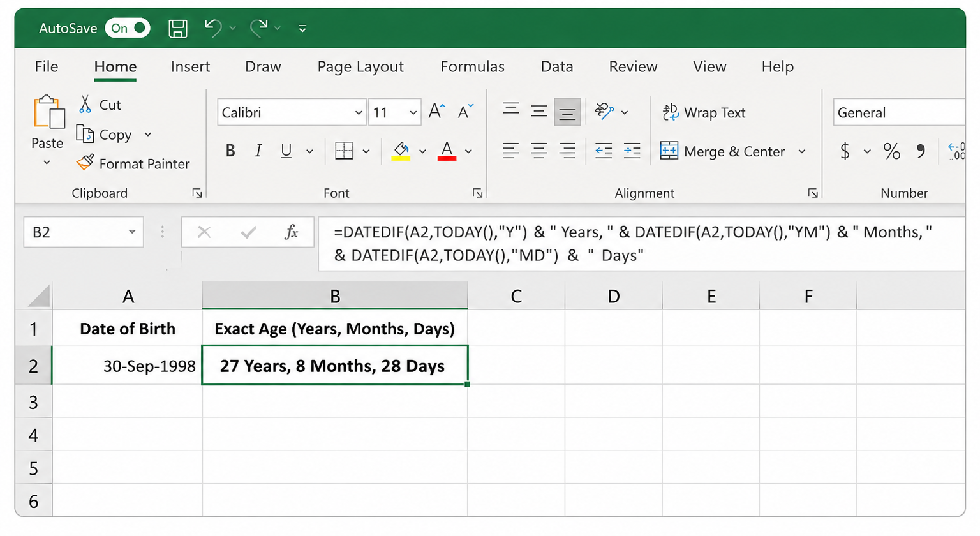Click the Copy button
This screenshot has width=980, height=536.
[x=105, y=135]
